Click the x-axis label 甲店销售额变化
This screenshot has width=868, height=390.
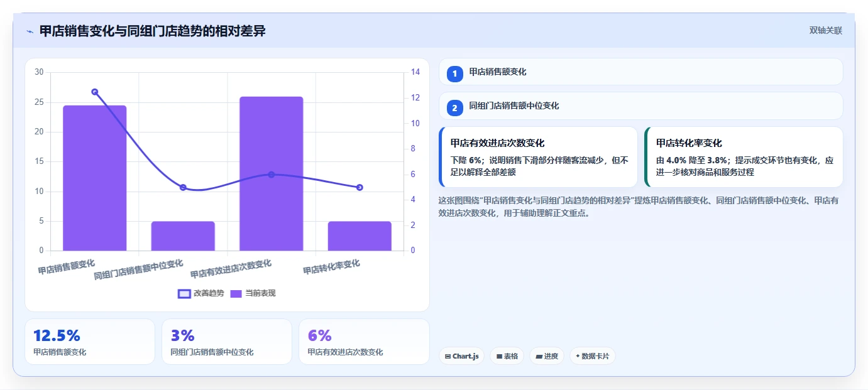point(67,267)
